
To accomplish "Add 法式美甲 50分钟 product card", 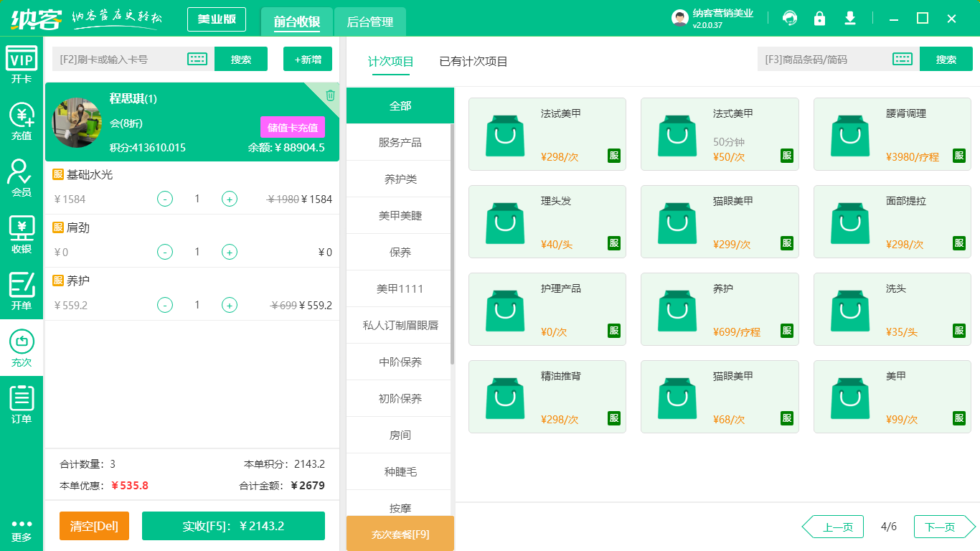I will tap(720, 134).
